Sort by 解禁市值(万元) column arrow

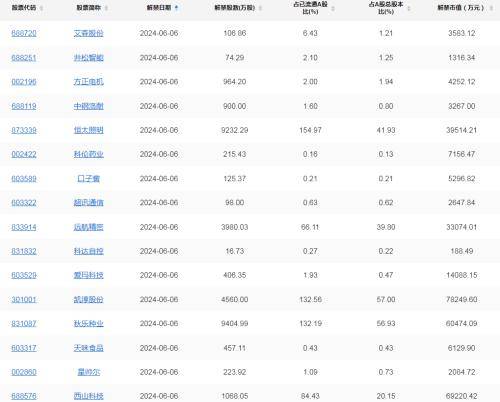coord(491,8)
